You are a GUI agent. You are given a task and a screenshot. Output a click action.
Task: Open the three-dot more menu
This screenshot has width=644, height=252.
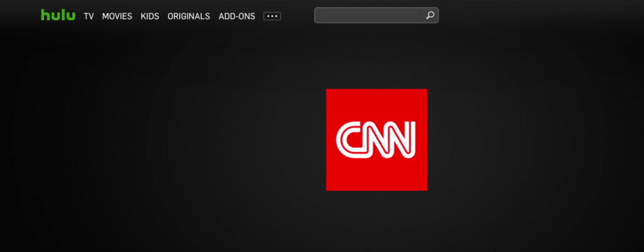coord(272,16)
